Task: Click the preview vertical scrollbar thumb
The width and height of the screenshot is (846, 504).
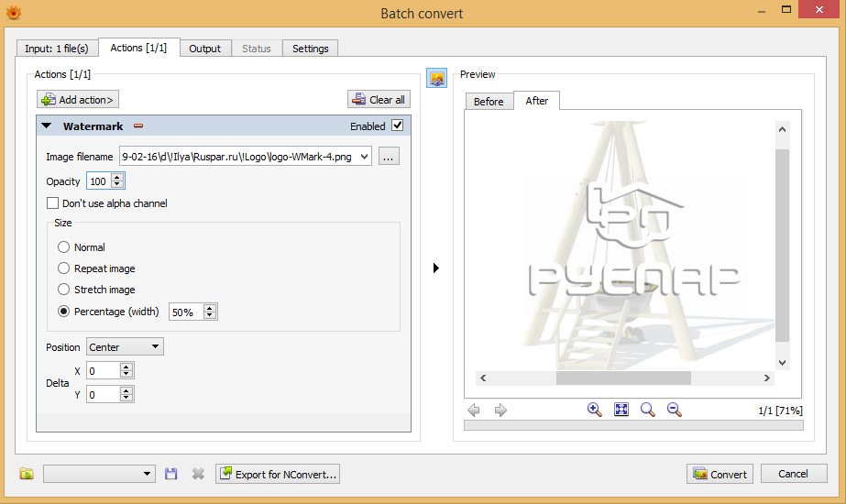Action: click(783, 246)
